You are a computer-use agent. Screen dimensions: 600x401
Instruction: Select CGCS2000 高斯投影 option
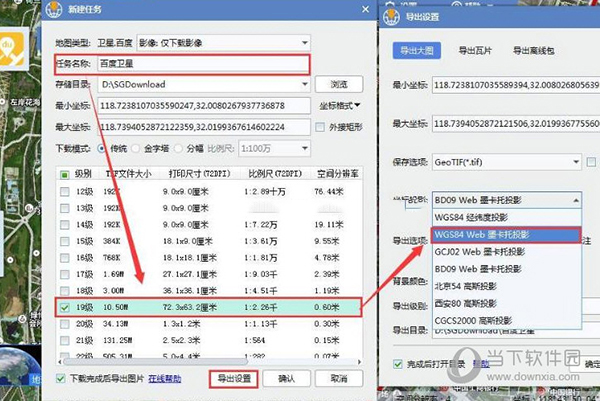coord(507,321)
